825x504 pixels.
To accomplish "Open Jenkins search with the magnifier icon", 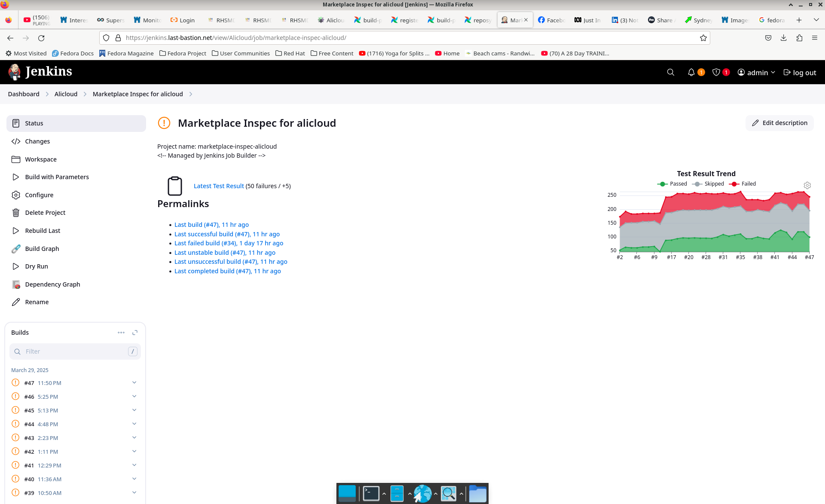I will click(x=671, y=72).
